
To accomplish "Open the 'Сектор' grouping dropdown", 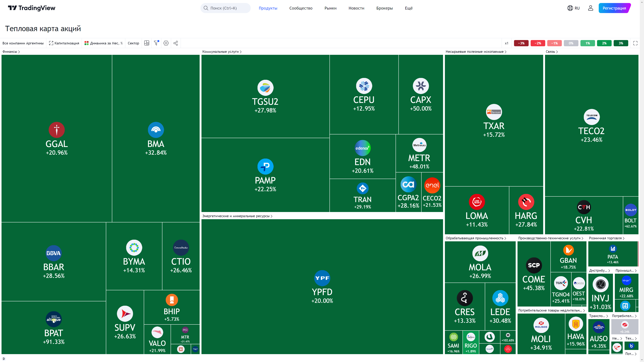I will pyautogui.click(x=133, y=43).
